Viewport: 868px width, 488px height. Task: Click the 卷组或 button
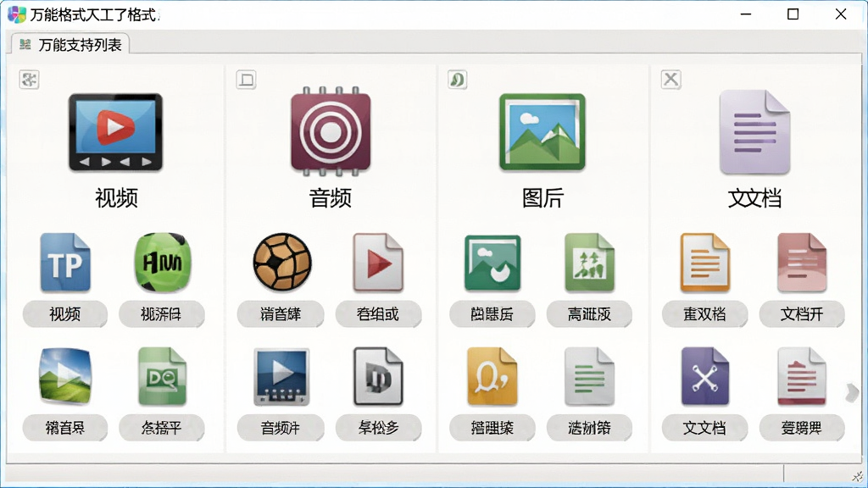point(378,314)
